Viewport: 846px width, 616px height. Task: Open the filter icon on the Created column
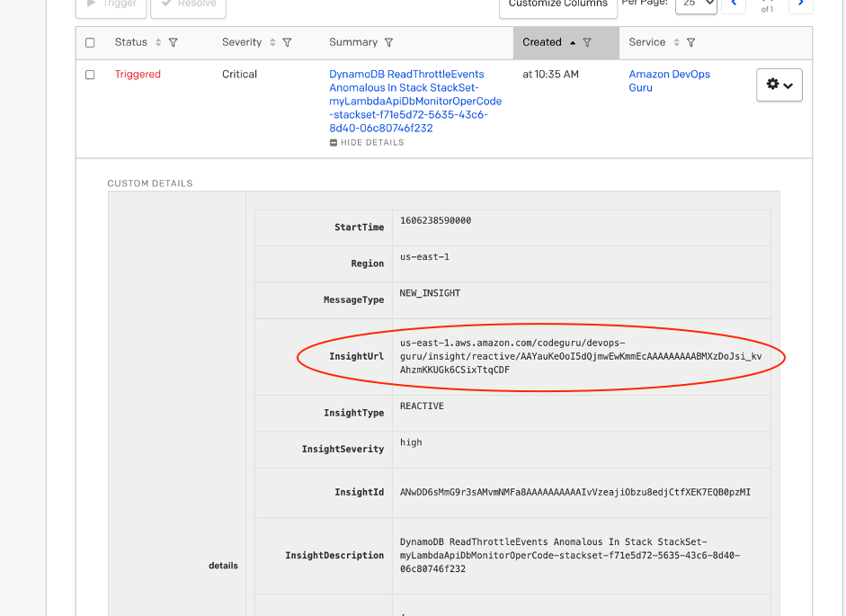pos(587,42)
